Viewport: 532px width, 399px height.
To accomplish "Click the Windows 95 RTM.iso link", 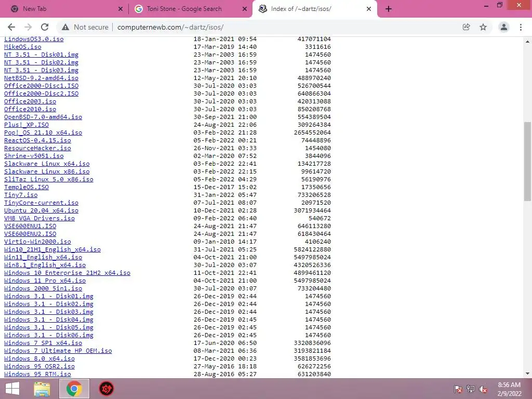I will tap(37, 374).
